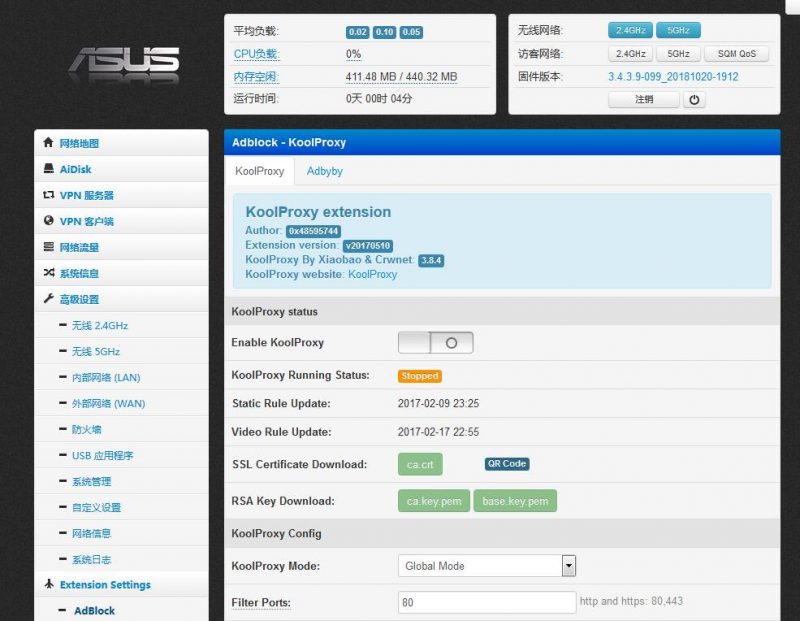The width and height of the screenshot is (800, 621).
Task: Click the ca.key.pem download button
Action: 433,501
